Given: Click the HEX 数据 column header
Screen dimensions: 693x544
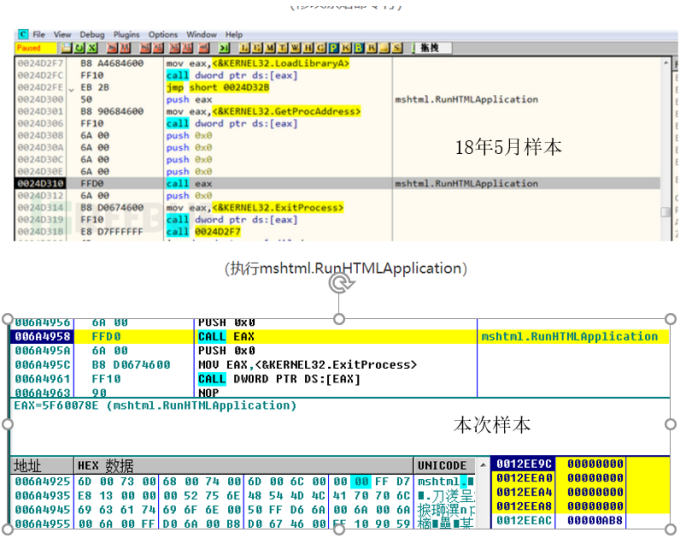Looking at the screenshot, I should coord(105,466).
